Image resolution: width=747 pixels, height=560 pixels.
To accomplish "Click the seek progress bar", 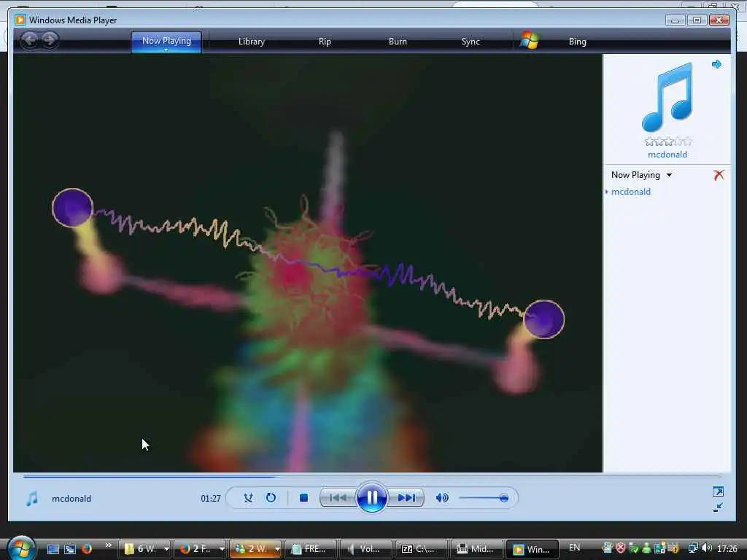I will coord(371,475).
